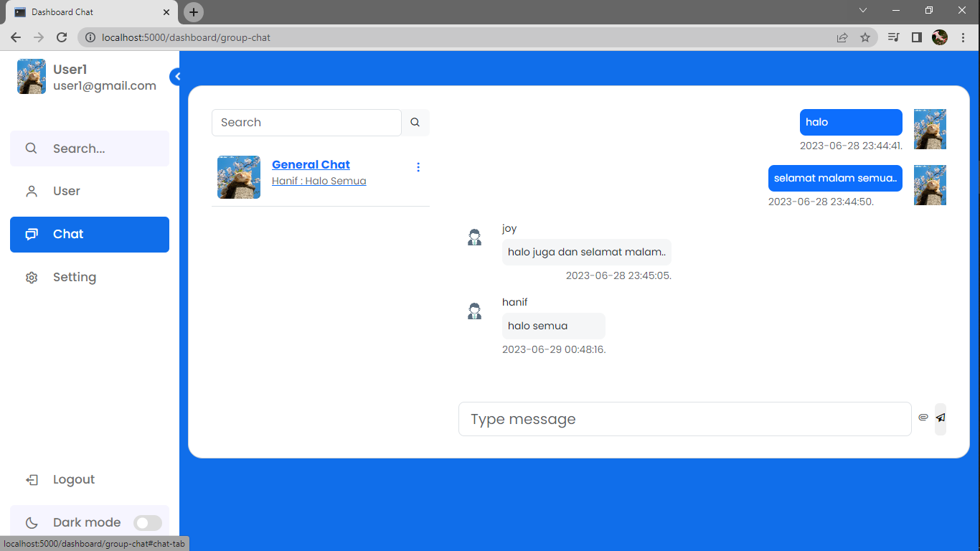980x551 pixels.
Task: Collapse the sidebar using the chevron arrow
Action: 176,77
